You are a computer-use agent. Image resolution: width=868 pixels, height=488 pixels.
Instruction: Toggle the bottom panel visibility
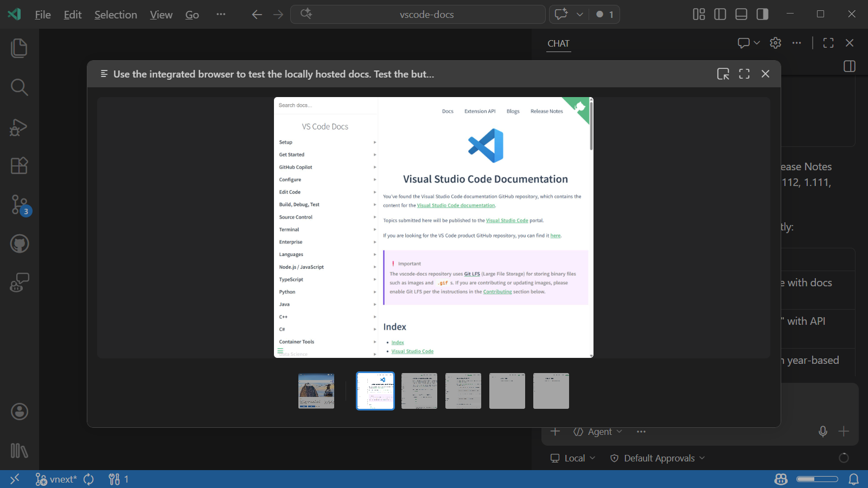coord(741,14)
